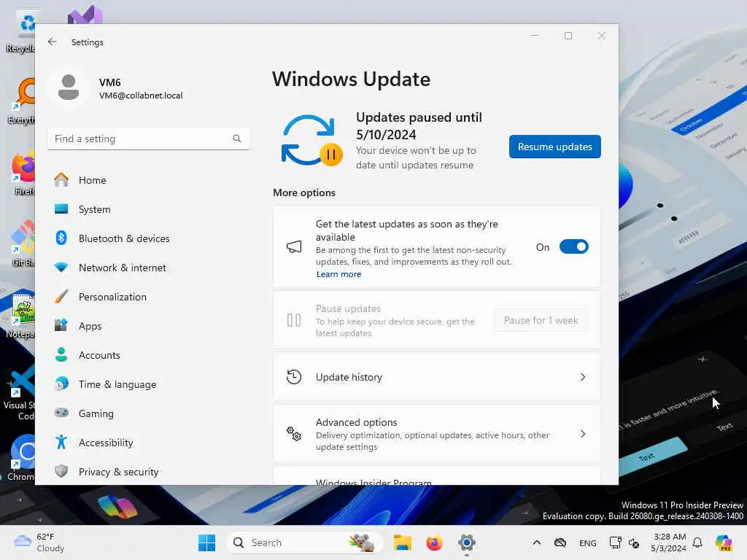This screenshot has height=560, width=747.
Task: Click the ENG language indicator
Action: coord(587,542)
